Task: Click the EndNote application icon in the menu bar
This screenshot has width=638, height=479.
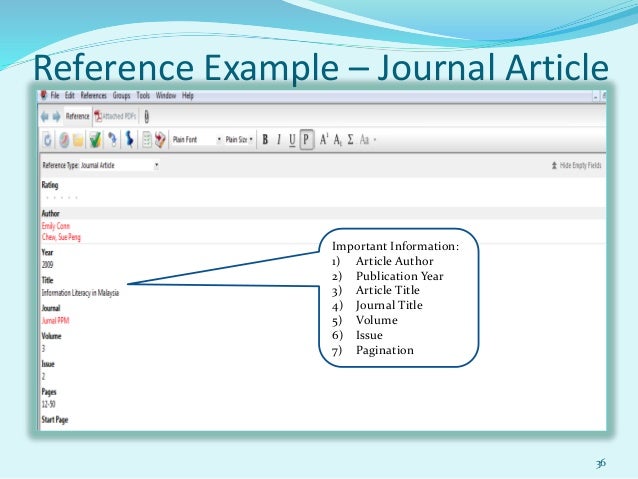Action: 44,96
